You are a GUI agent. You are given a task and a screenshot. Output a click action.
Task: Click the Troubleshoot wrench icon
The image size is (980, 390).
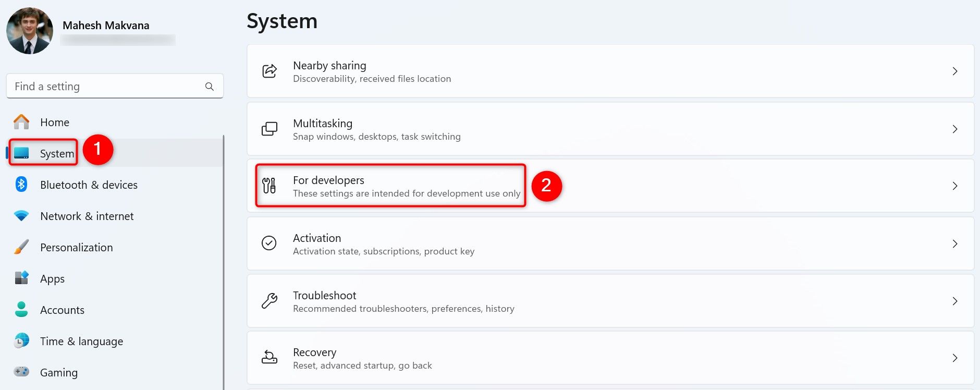click(269, 301)
